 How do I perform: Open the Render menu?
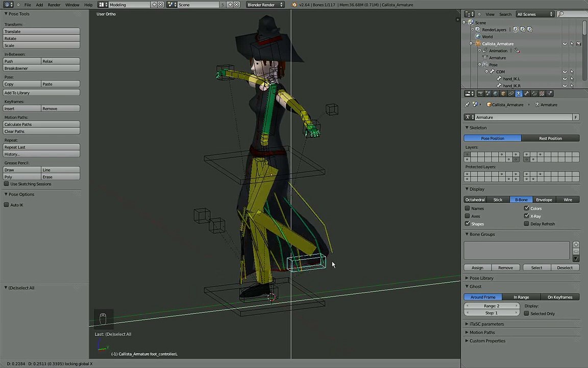pos(54,5)
